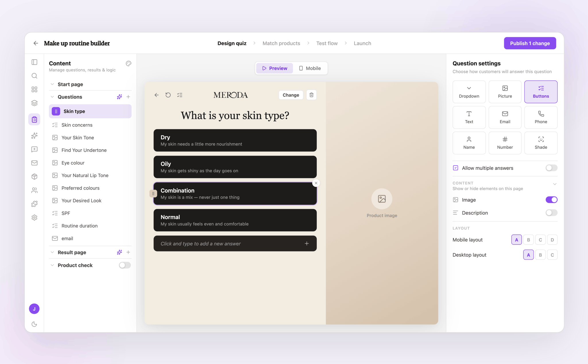
Task: Add a new question with plus icon
Action: pyautogui.click(x=128, y=97)
